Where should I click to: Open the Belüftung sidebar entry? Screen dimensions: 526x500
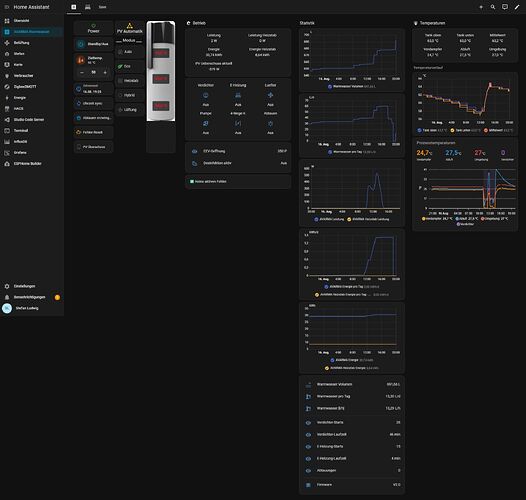(x=32, y=43)
